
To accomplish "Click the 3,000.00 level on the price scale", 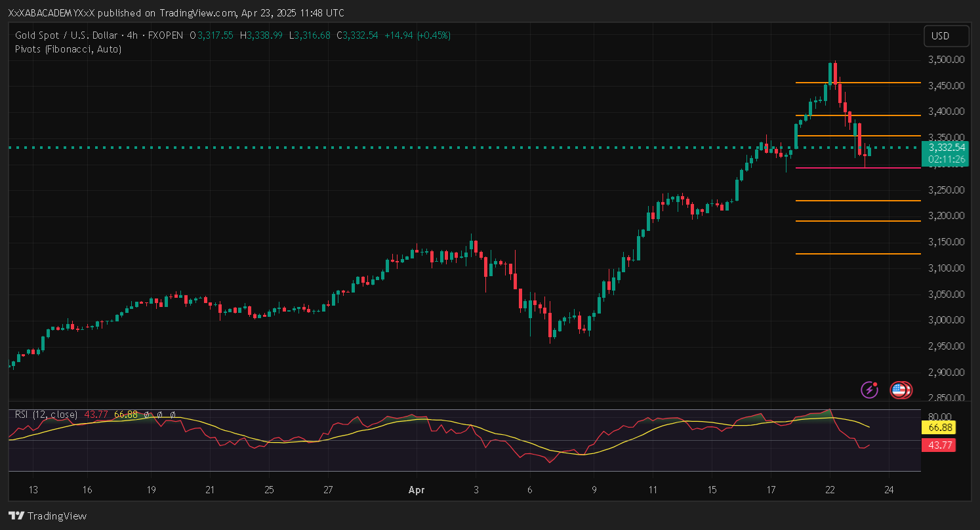I will [946, 320].
